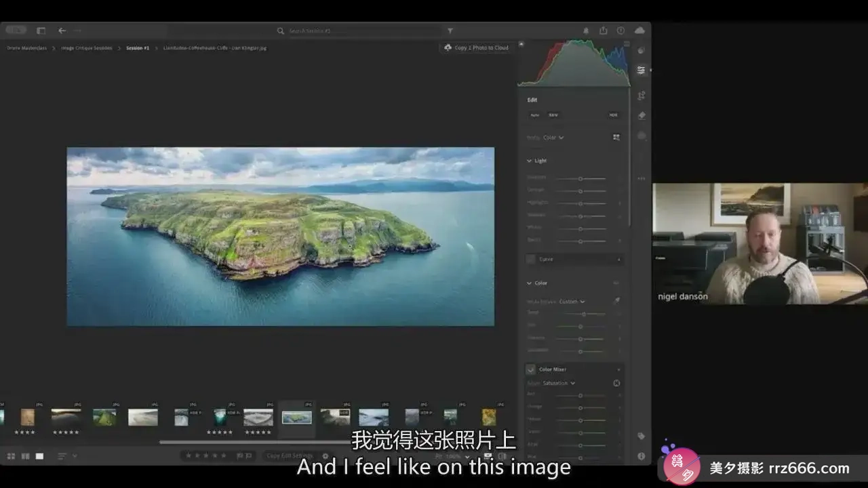
Task: Toggle the Curve panel visibility
Action: click(531, 259)
